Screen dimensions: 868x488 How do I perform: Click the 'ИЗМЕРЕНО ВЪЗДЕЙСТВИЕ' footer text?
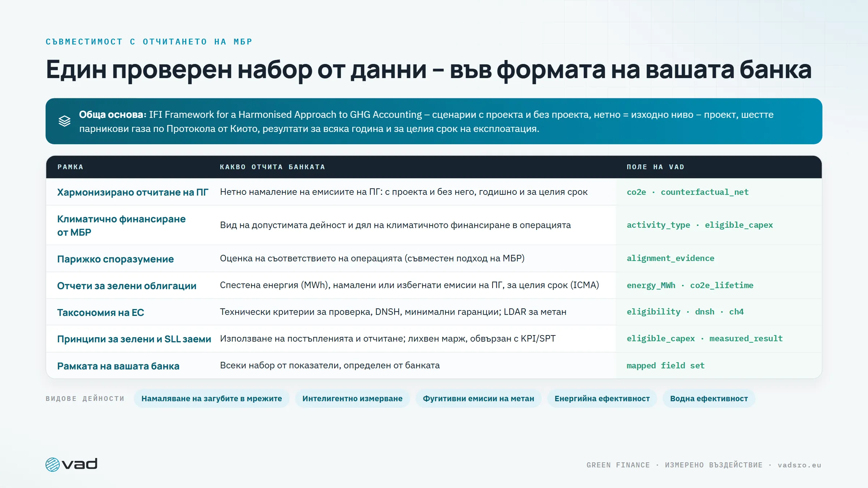714,465
